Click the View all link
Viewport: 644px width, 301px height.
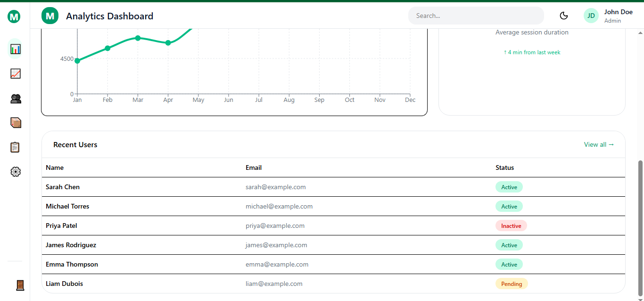coord(599,144)
